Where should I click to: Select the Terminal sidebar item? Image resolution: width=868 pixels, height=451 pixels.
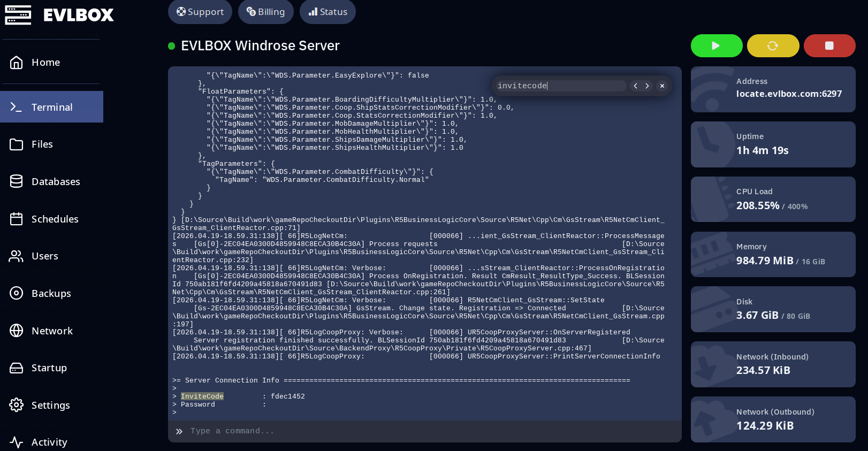click(x=51, y=107)
